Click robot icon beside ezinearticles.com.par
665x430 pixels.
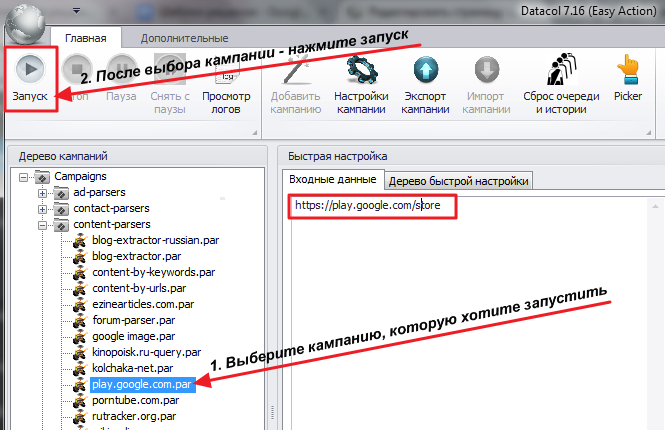point(80,304)
